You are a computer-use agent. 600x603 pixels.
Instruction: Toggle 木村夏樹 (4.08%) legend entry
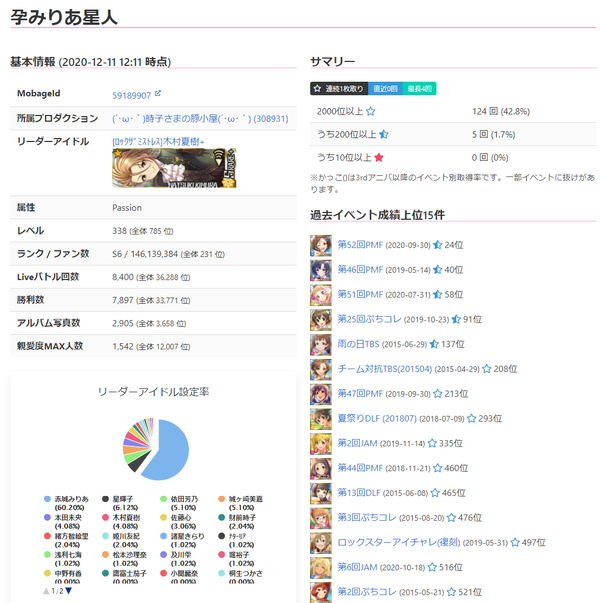pos(121,522)
